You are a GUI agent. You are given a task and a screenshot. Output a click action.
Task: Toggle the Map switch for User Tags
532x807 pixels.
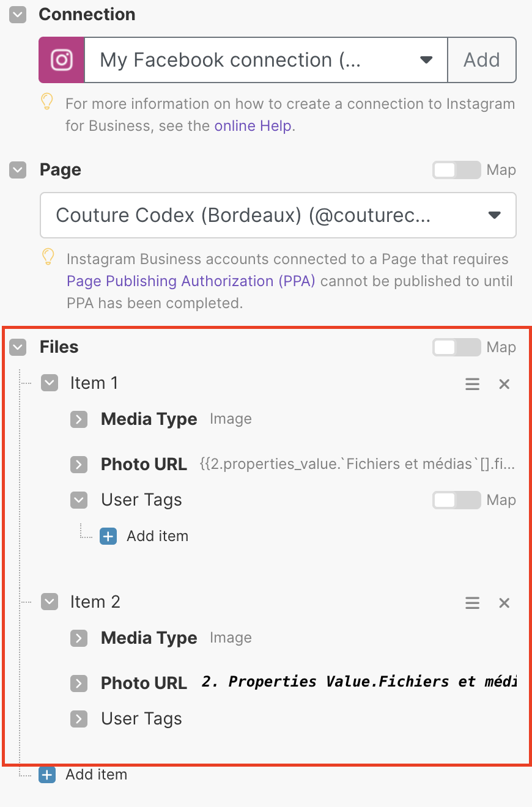(456, 500)
